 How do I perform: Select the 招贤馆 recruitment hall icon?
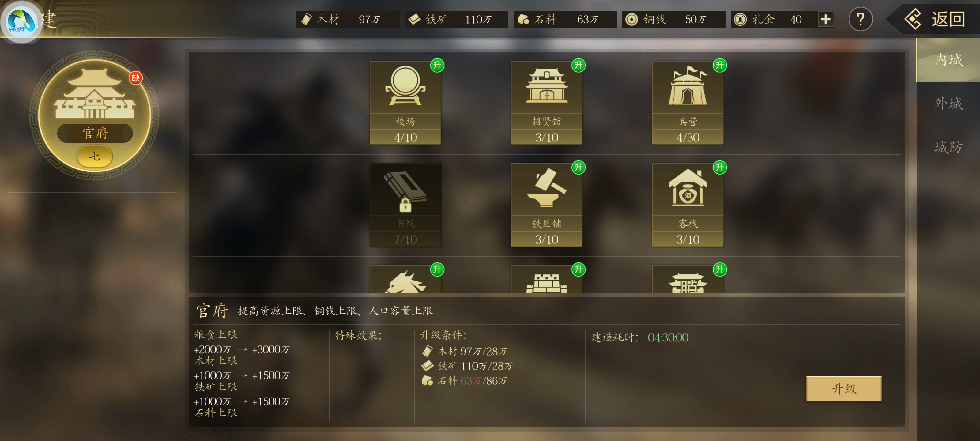pyautogui.click(x=546, y=103)
